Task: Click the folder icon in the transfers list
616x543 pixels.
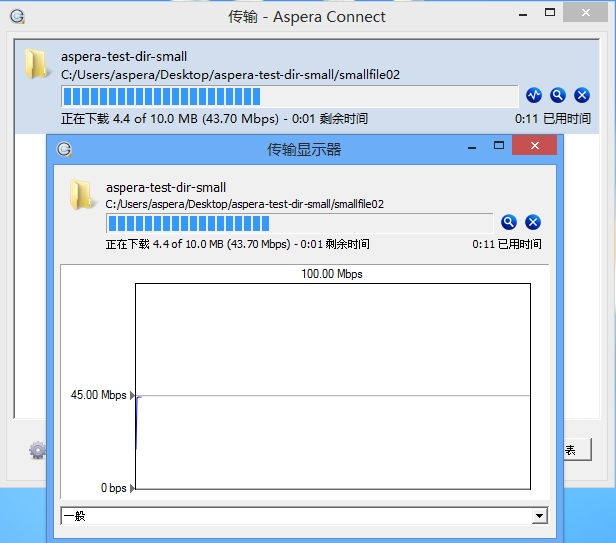Action: click(x=38, y=64)
